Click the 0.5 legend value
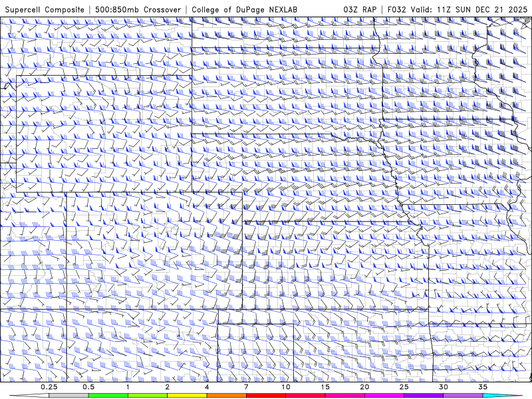This screenshot has height=399, width=532. [x=88, y=387]
